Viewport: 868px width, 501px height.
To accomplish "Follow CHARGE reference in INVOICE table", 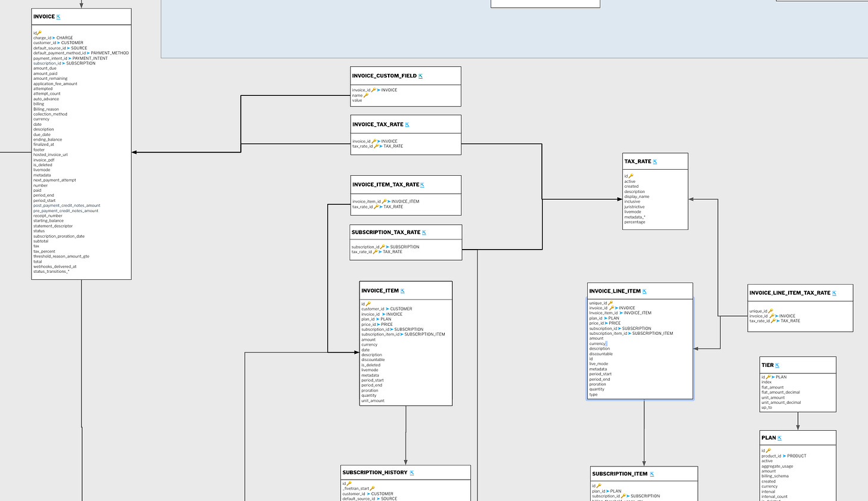I will tap(65, 38).
